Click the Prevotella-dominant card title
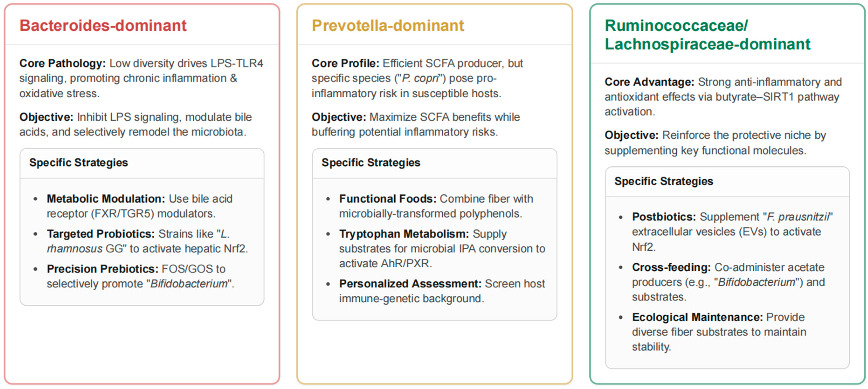The height and width of the screenshot is (389, 868). pyautogui.click(x=387, y=26)
